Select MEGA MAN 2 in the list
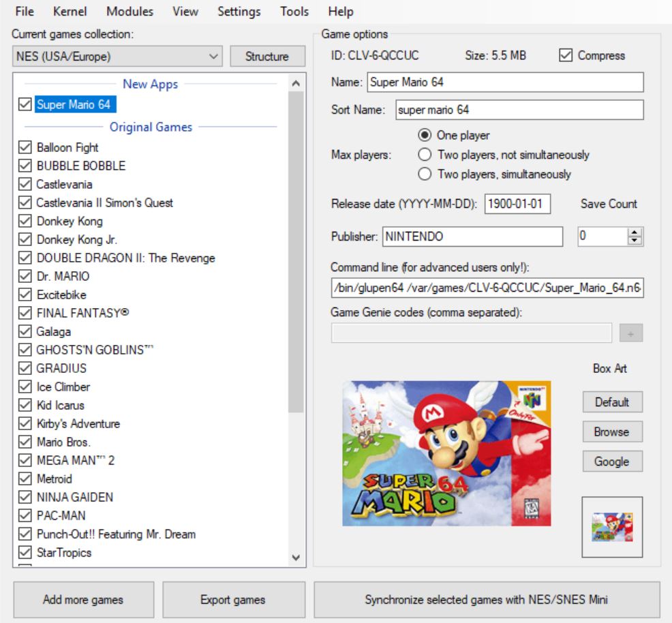Screen dimensions: 672x623 click(x=76, y=461)
